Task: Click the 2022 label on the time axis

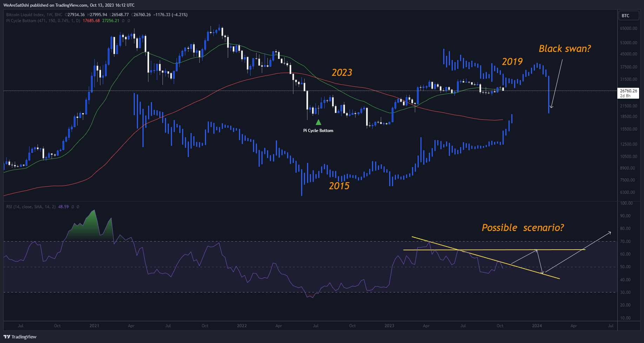Action: click(x=242, y=326)
